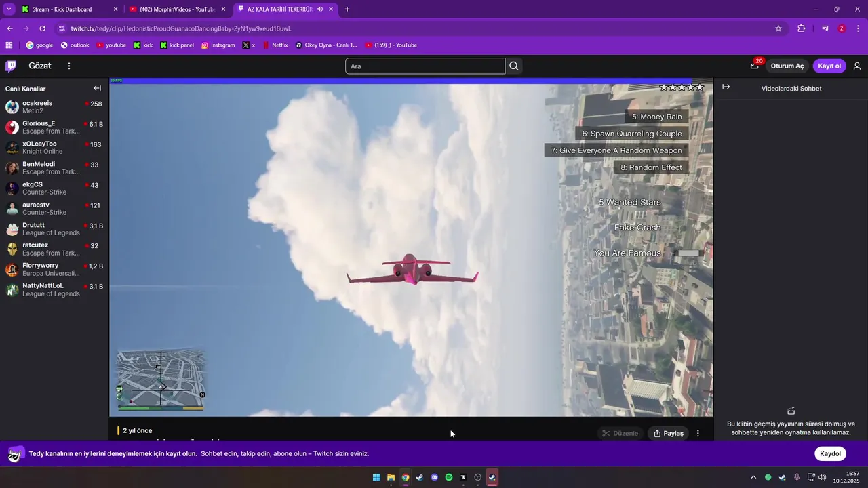Open the instagram bookmark
The height and width of the screenshot is (488, 868).
point(218,45)
